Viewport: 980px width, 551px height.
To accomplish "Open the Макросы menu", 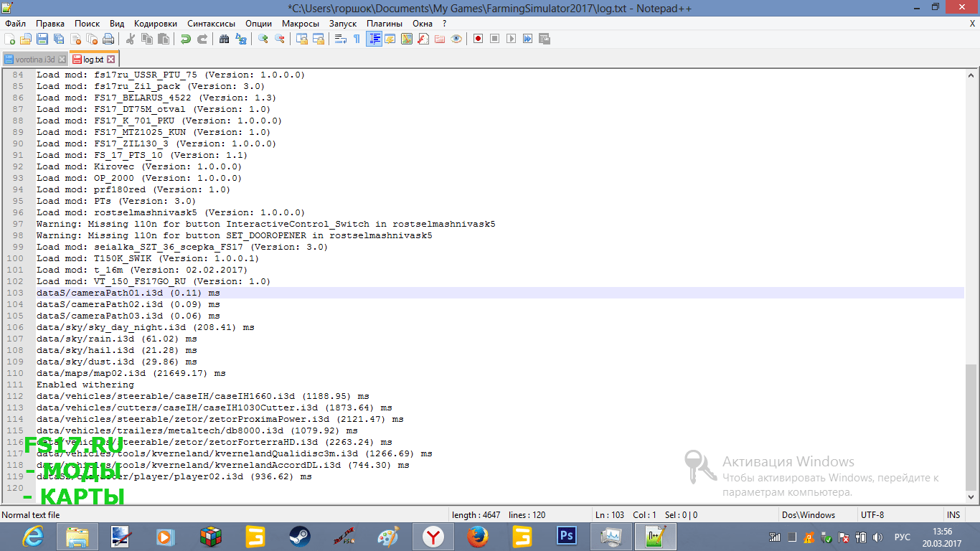I will pos(301,24).
